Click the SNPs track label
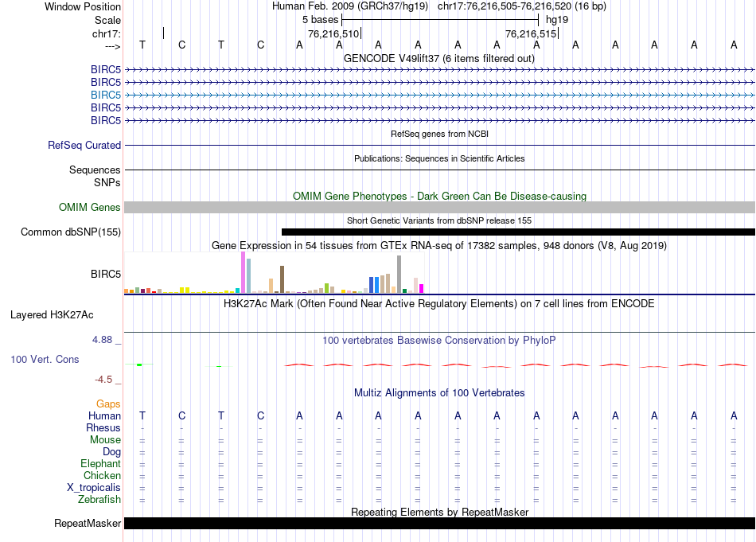Image resolution: width=756 pixels, height=542 pixels. 107,183
